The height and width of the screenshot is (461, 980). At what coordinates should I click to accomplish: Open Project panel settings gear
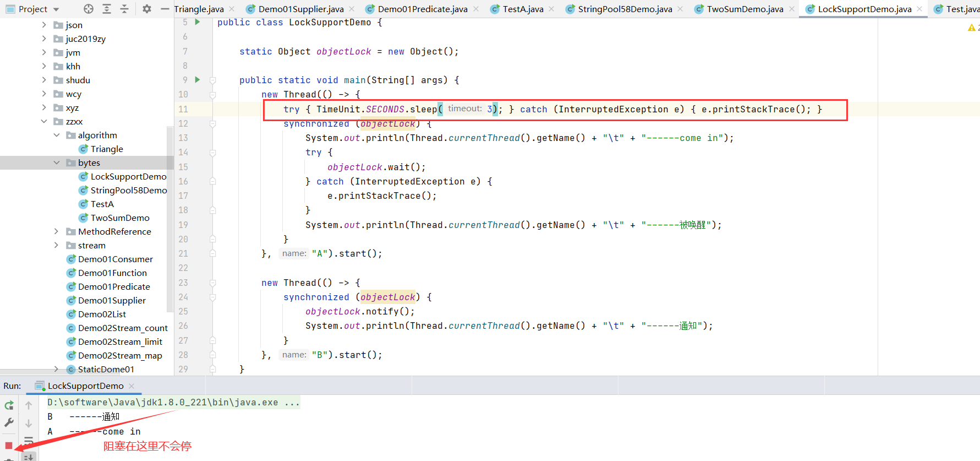coord(146,9)
